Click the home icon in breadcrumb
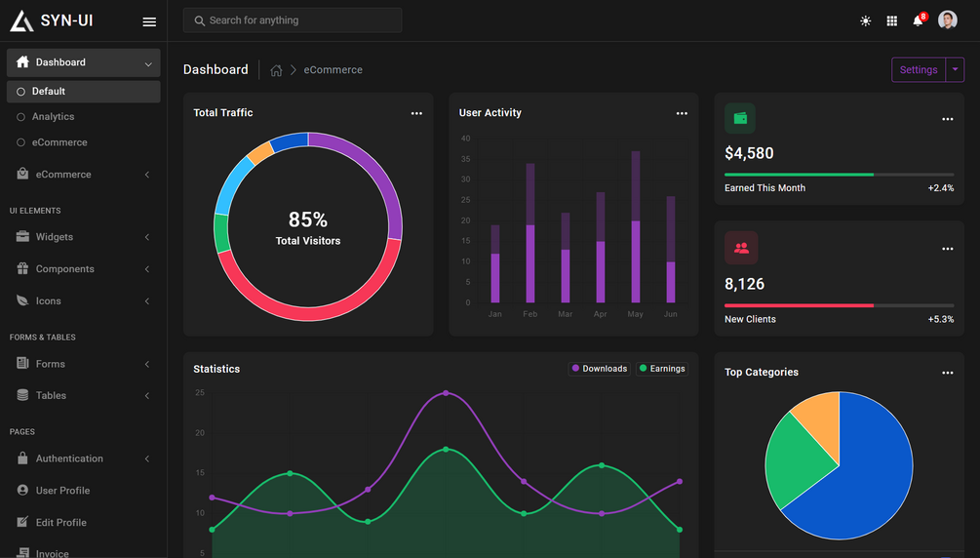980x558 pixels. pos(276,70)
